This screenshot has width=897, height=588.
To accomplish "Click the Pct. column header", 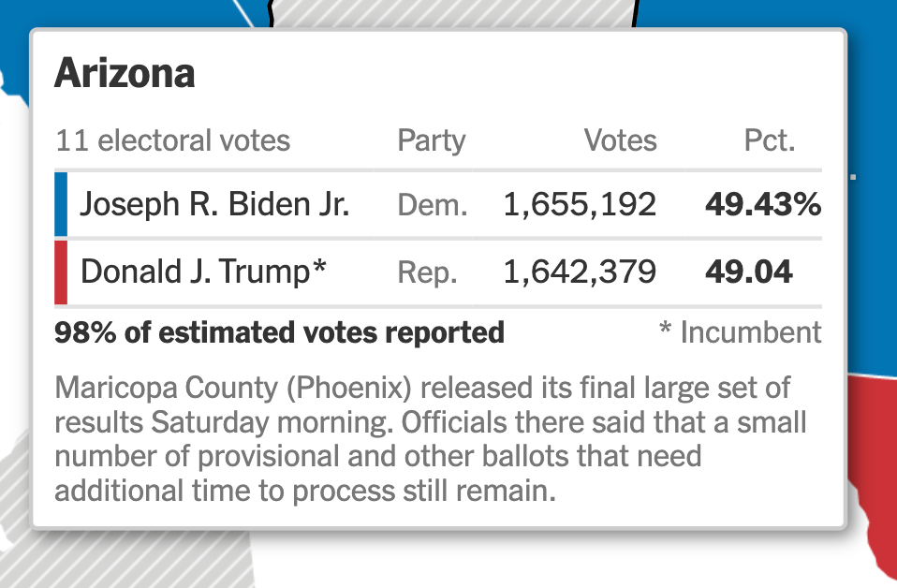I will tap(770, 140).
